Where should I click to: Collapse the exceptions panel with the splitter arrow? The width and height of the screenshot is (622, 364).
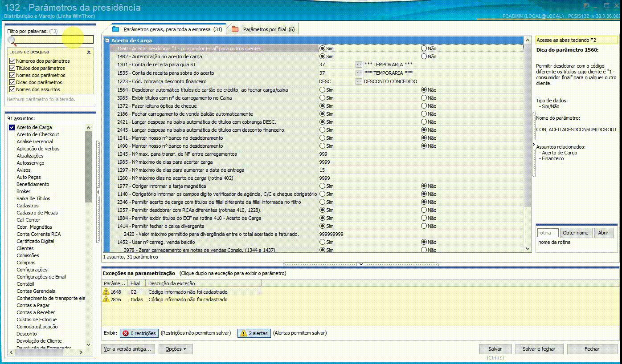point(361,264)
